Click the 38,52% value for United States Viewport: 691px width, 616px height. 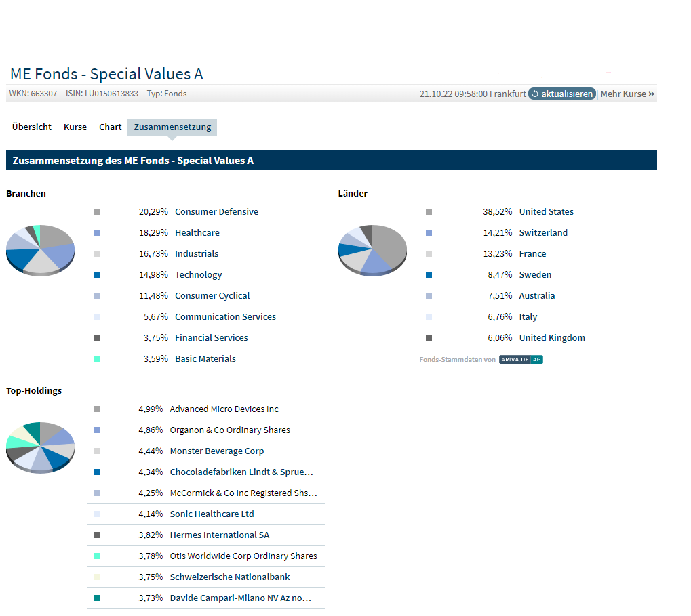click(x=498, y=211)
